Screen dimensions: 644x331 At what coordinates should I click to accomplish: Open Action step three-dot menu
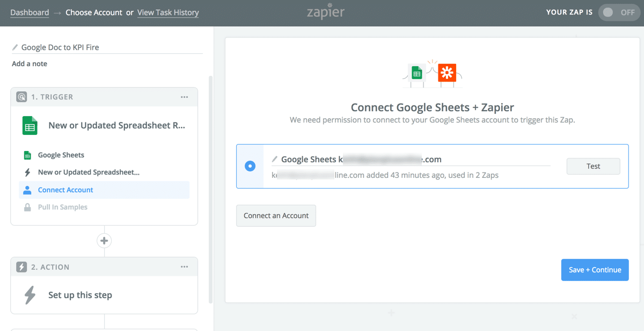[x=185, y=267]
